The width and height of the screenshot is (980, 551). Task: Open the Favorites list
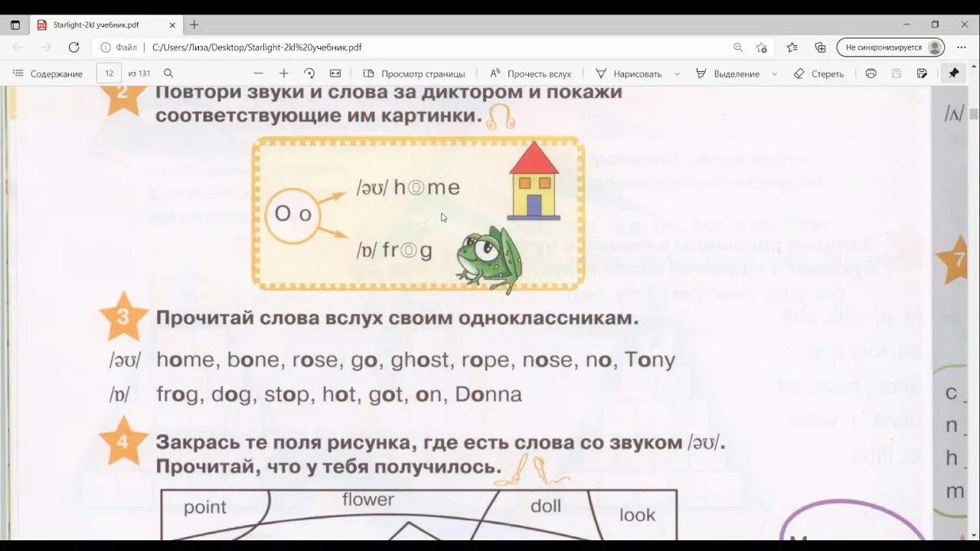[x=792, y=47]
